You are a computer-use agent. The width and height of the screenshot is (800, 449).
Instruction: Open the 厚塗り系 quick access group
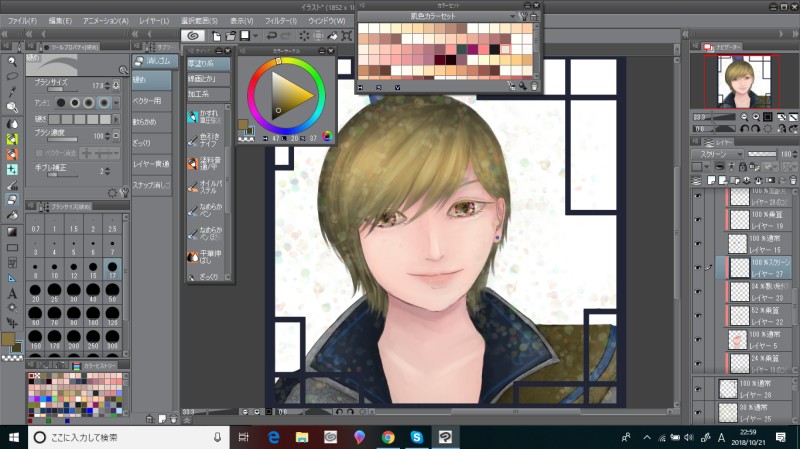(x=208, y=64)
